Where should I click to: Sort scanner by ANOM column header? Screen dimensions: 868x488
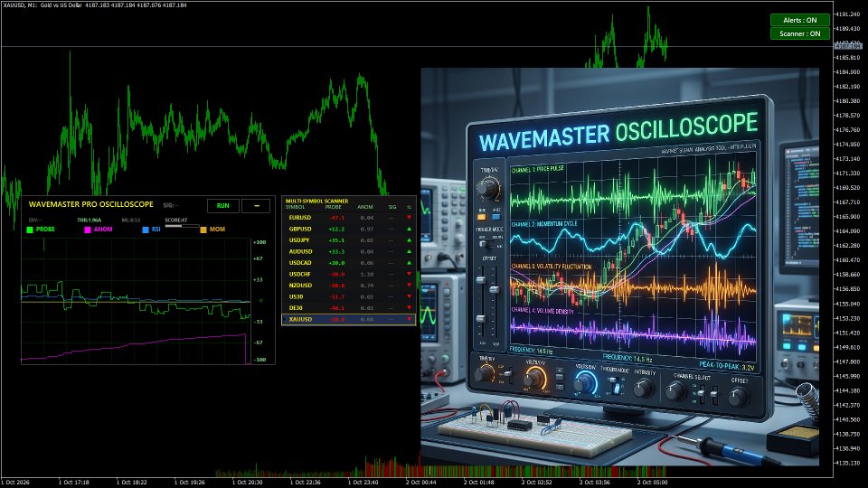click(x=365, y=207)
